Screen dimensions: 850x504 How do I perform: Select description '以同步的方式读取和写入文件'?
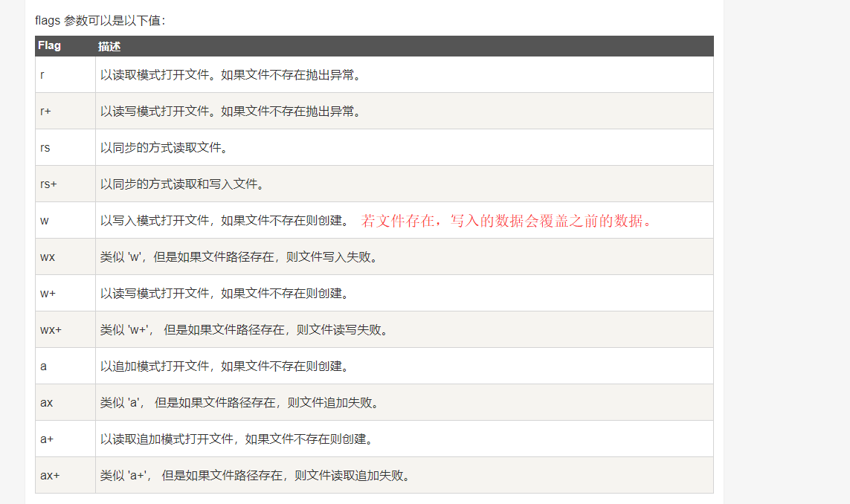[182, 184]
